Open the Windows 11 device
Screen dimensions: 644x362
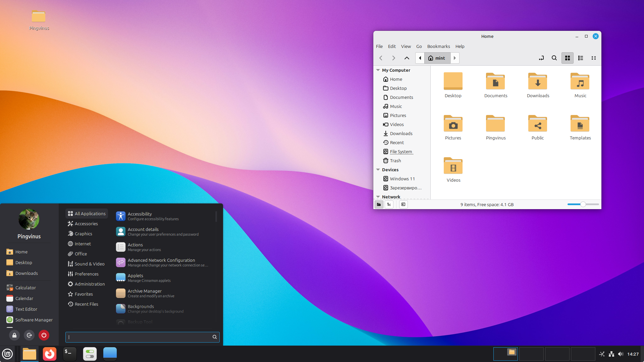tap(402, 178)
